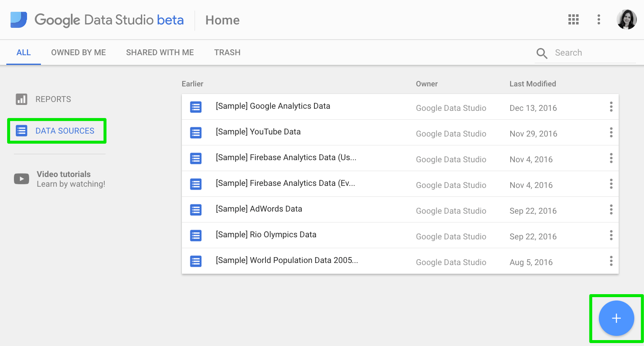Image resolution: width=644 pixels, height=346 pixels.
Task: Switch to the ALL tab
Action: 24,53
